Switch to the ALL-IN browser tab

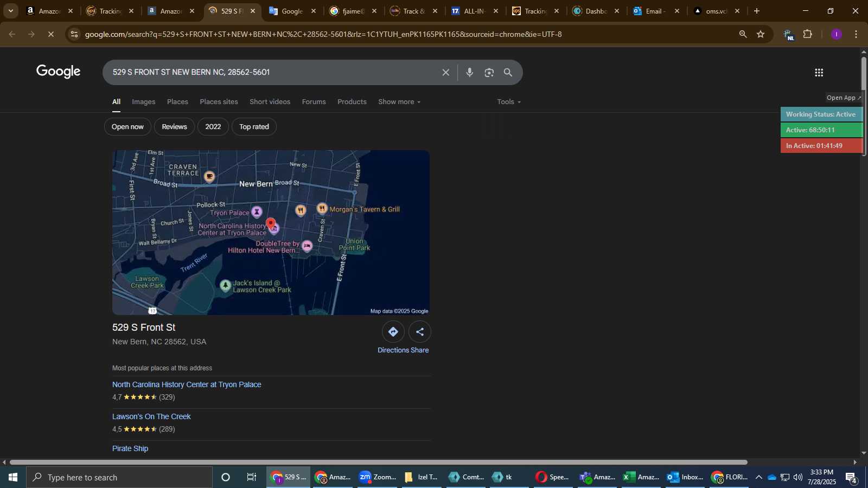click(x=475, y=11)
